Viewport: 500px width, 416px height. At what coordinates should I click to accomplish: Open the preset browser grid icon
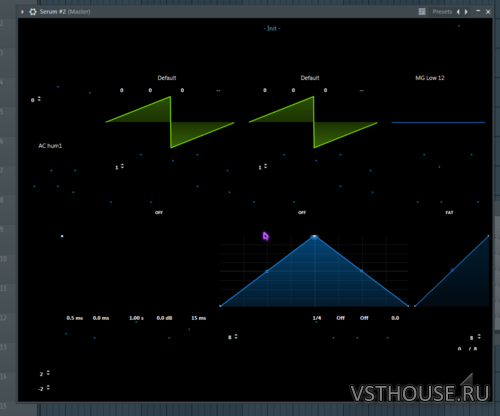tap(422, 12)
